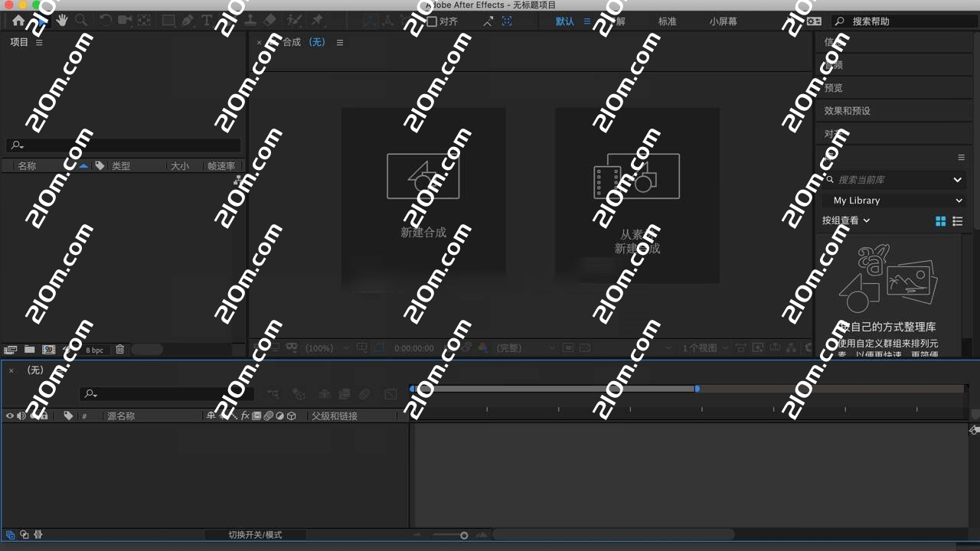
Task: Select the Horizontal Type tool
Action: 207,21
